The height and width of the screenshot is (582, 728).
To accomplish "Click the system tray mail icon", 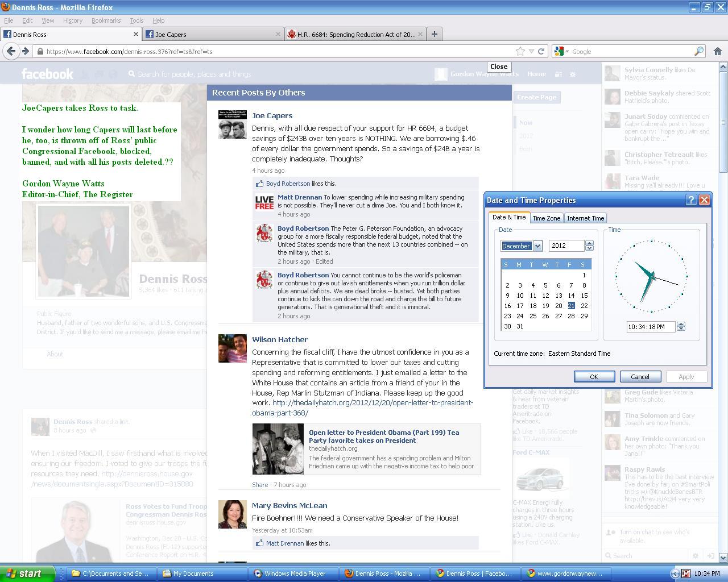I will coord(686,573).
